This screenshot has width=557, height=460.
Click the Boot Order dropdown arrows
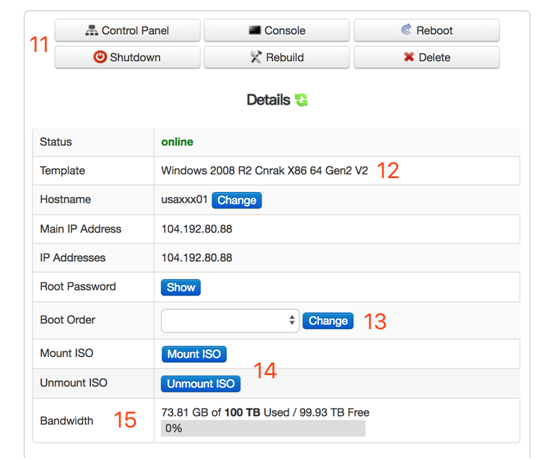click(x=292, y=320)
